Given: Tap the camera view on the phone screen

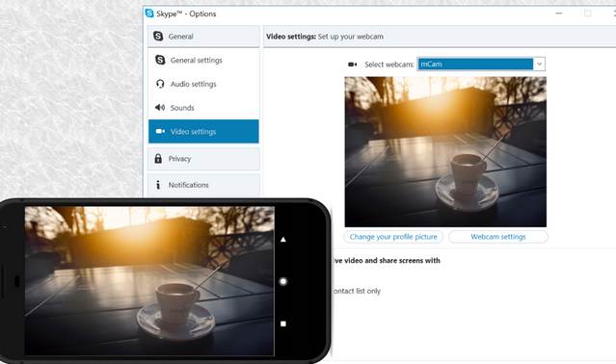Looking at the screenshot, I should (x=149, y=281).
